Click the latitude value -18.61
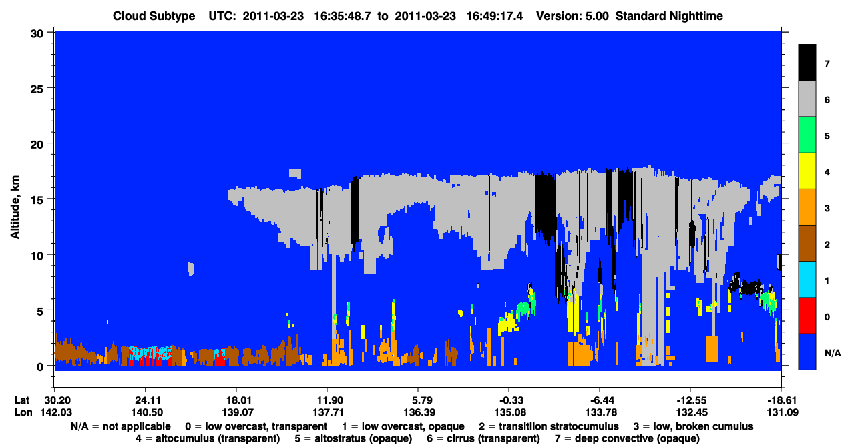 click(781, 400)
